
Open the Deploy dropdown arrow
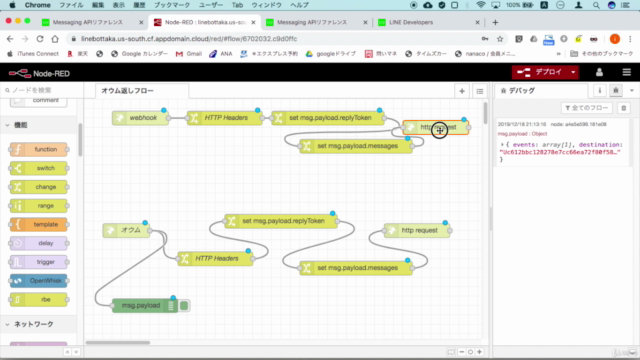click(573, 72)
